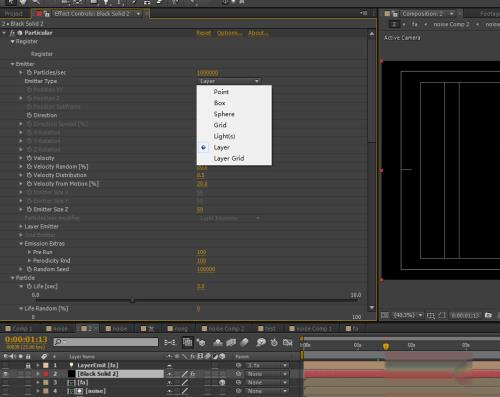Collapse the Emission Extras group
Image resolution: width=500 pixels, height=397 pixels.
[21, 244]
